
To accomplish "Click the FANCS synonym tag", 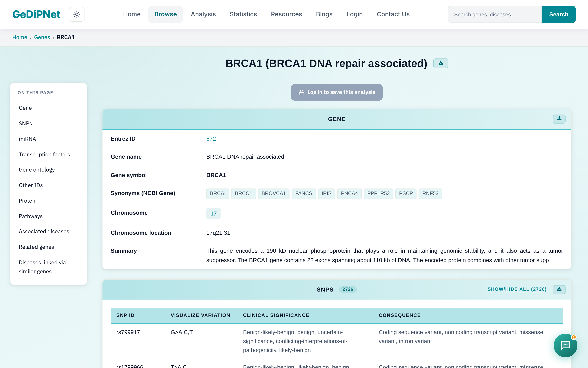I will pyautogui.click(x=303, y=193).
